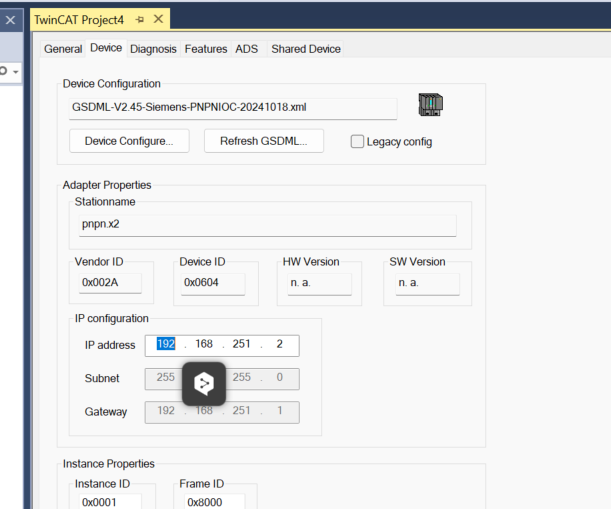Click the Device Configure... button
The height and width of the screenshot is (509, 611).
[129, 141]
